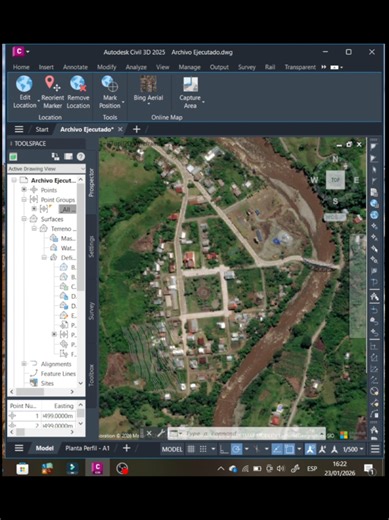The image size is (389, 520).
Task: Click the TOP face of the ViewCube
Action: click(335, 180)
